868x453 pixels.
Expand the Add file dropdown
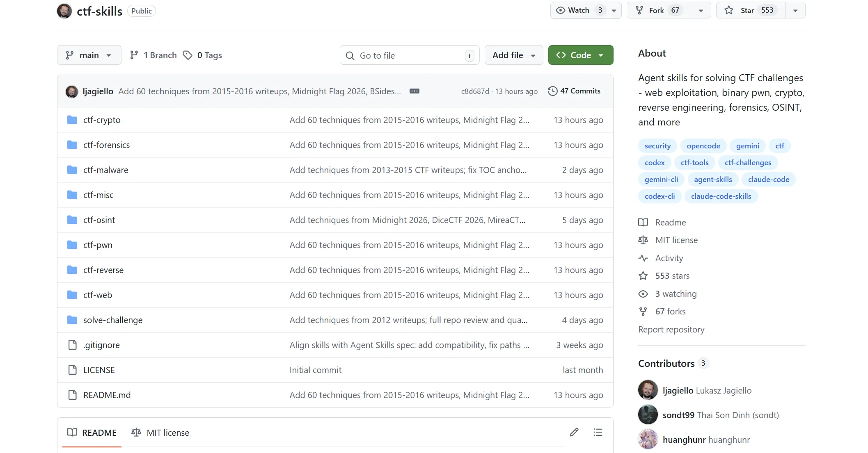point(513,55)
